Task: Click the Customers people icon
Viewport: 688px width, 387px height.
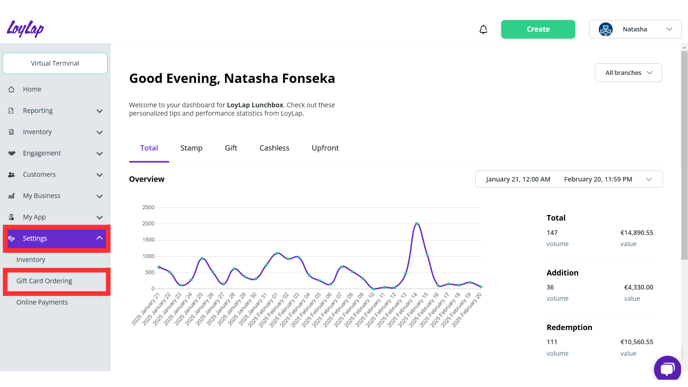Action: 11,175
